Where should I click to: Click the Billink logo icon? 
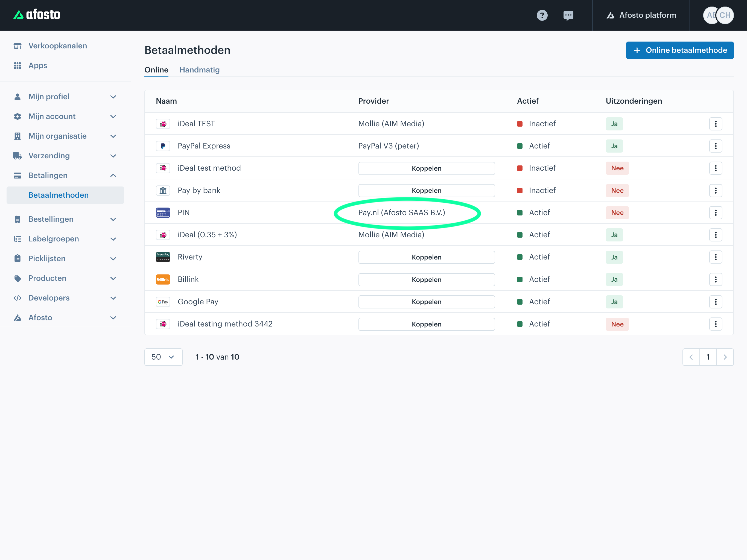pyautogui.click(x=163, y=279)
